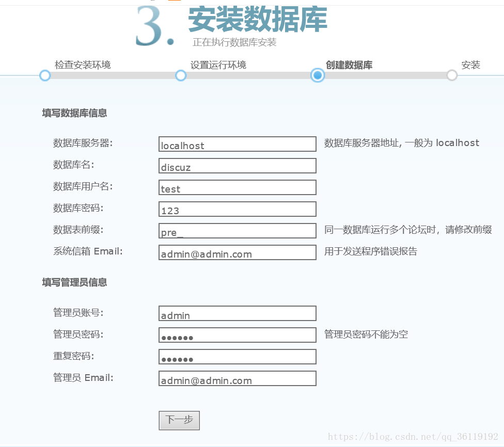This screenshot has height=447, width=504.
Task: Click the hint 用于发送程序错误报告
Action: pos(371,251)
